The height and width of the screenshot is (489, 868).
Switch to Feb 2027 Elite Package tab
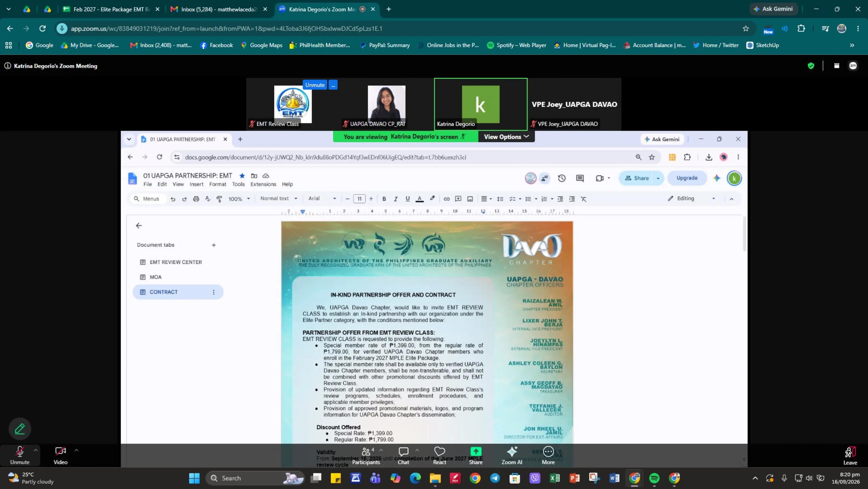pos(111,9)
